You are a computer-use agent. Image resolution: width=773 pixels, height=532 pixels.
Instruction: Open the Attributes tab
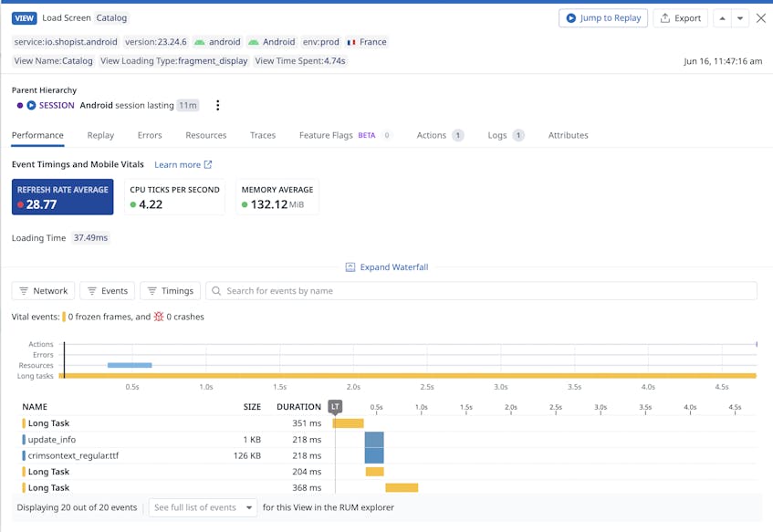(x=568, y=135)
